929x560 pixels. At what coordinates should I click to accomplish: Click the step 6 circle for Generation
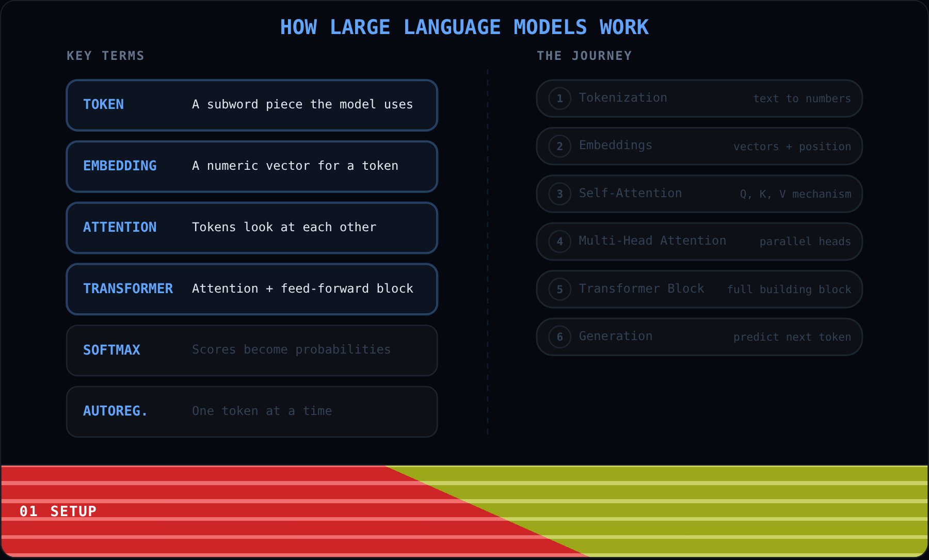(x=559, y=337)
